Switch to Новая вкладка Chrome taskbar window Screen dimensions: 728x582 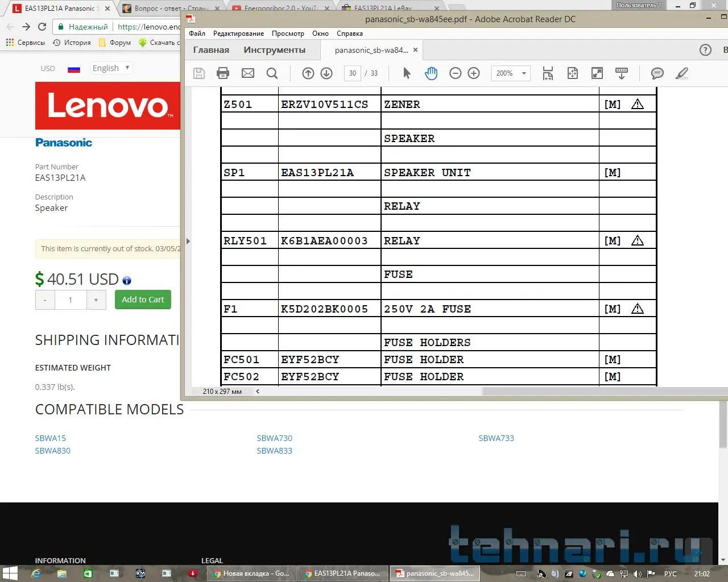pyautogui.click(x=251, y=573)
